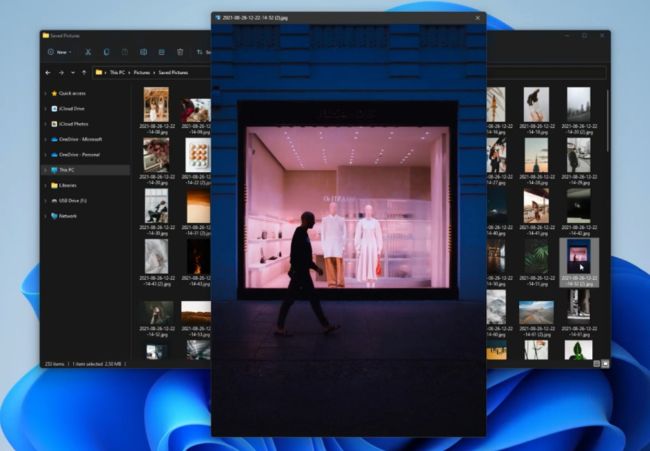Click the Saved Pictures window title folder icon
Viewport: 650px width, 451px height.
(46, 36)
